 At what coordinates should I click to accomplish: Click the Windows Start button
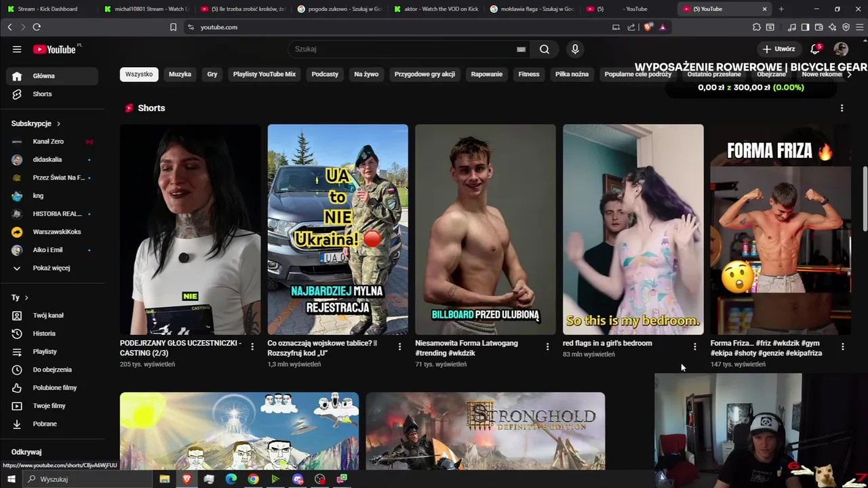[11, 479]
